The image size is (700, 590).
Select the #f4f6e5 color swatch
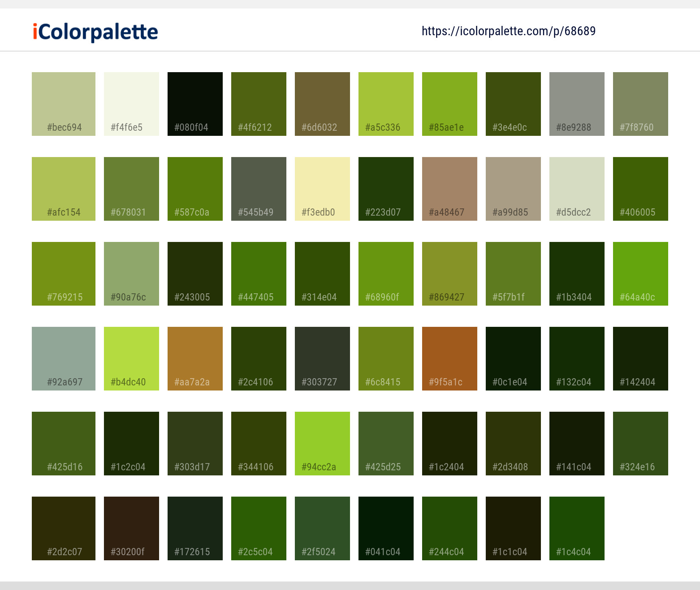pos(132,104)
